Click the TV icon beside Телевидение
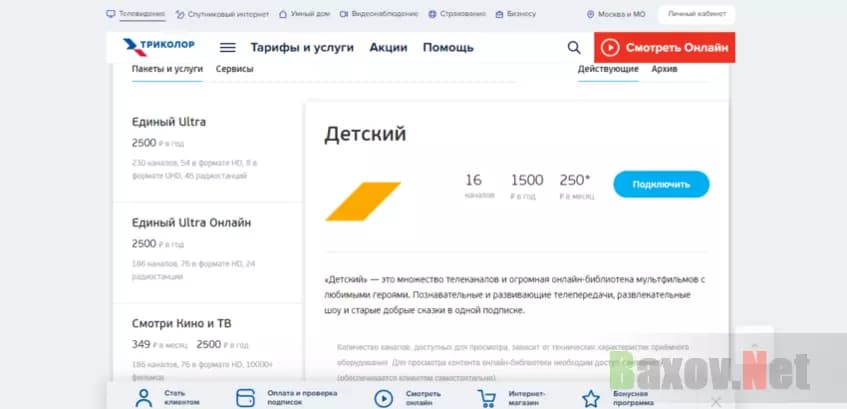847x409 pixels. click(111, 14)
